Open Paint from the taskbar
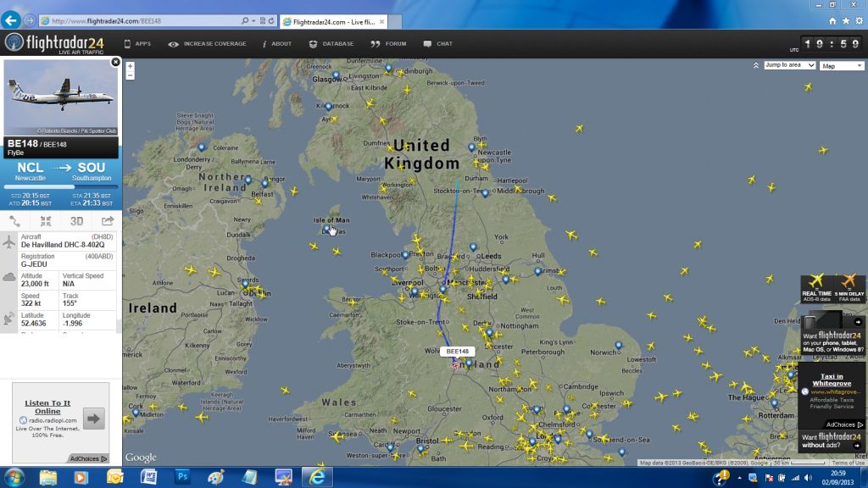 [216, 477]
